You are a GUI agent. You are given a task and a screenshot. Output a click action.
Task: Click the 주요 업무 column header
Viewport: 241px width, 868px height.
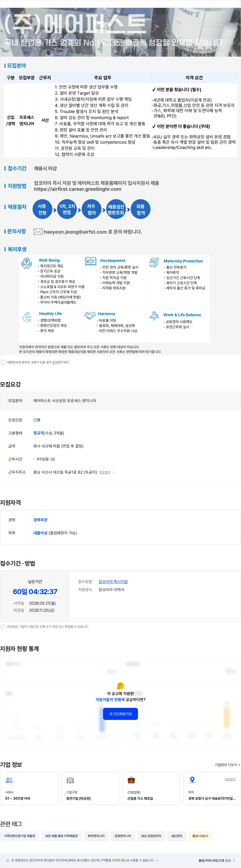click(102, 78)
